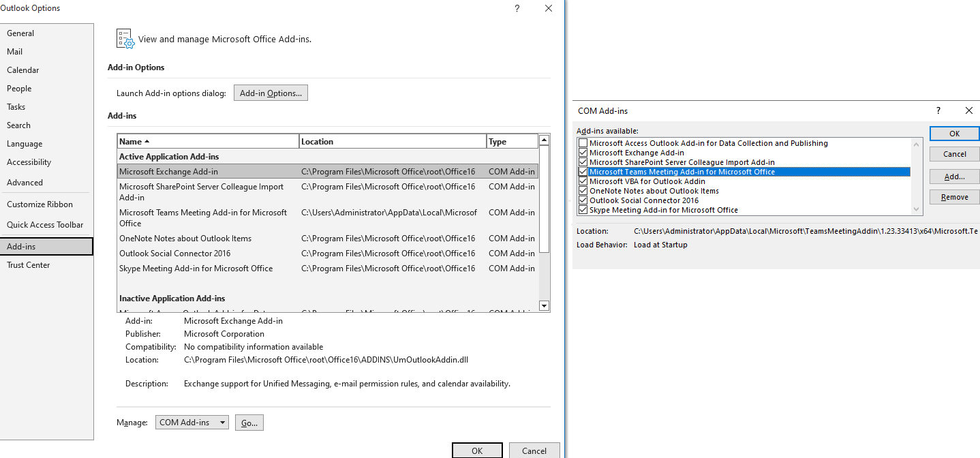Click COM Add-ins list scroll-up arrow
Viewport: 980px width, 458px height.
(917, 144)
